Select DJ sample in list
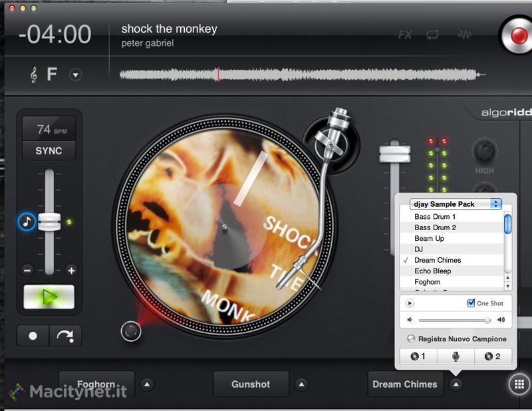Image resolution: width=532 pixels, height=411 pixels. click(x=452, y=249)
